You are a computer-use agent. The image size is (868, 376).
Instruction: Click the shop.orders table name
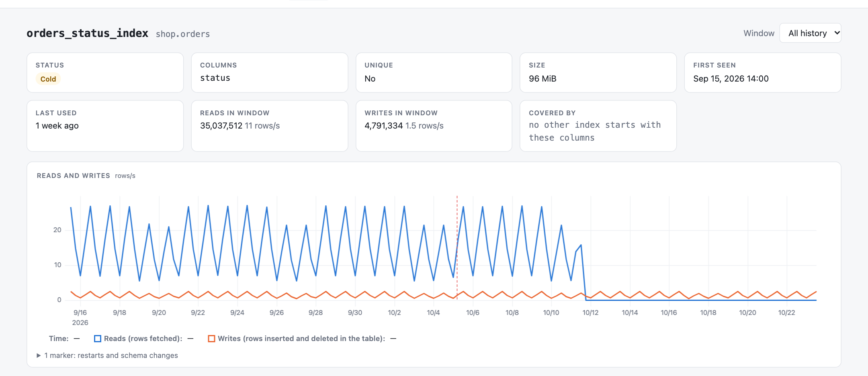[x=183, y=34]
